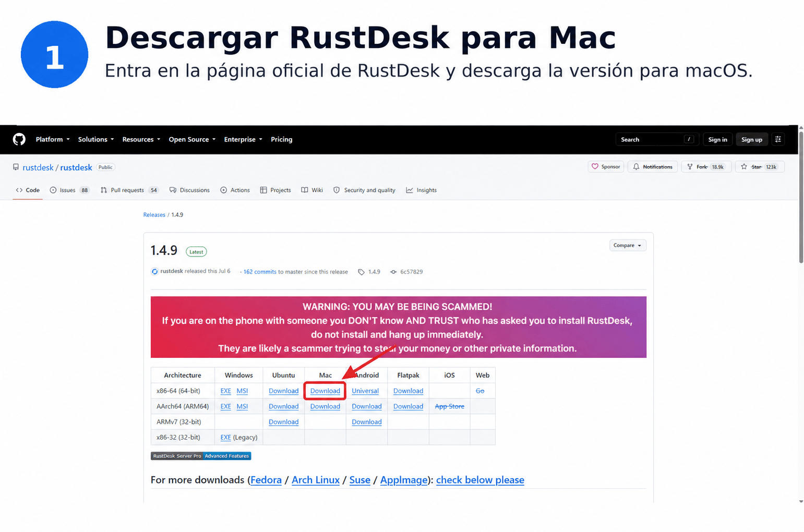Click the Latest release badge

coord(196,252)
